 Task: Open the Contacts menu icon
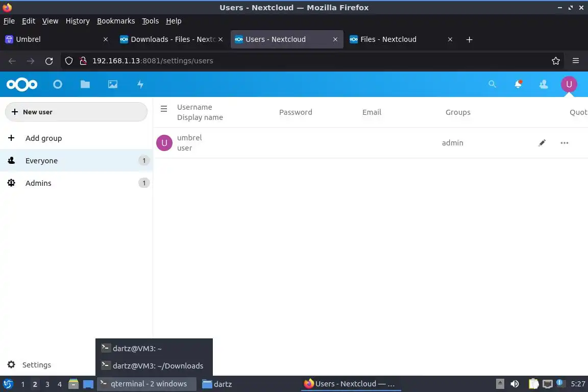(x=544, y=84)
